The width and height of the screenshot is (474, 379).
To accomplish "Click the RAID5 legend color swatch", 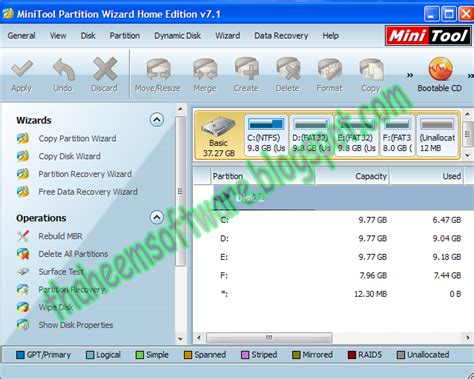I will coord(352,355).
